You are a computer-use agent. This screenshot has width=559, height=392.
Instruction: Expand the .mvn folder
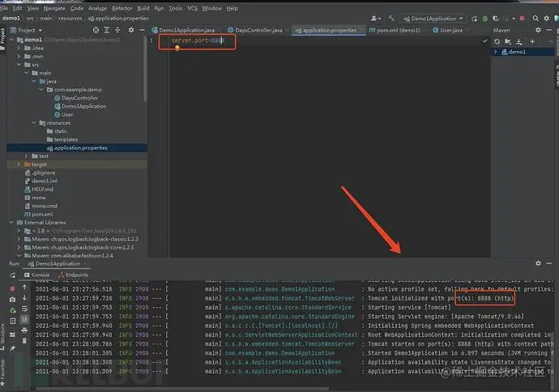pos(19,57)
